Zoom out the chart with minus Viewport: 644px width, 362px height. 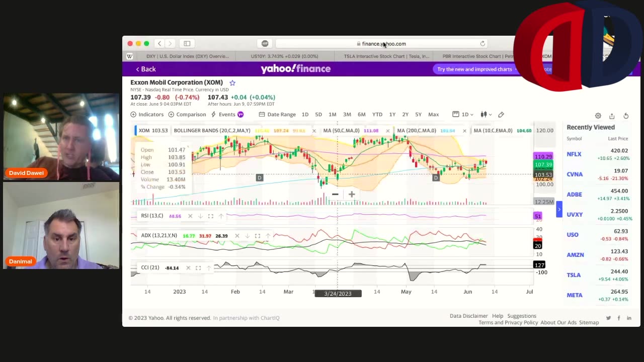point(335,194)
